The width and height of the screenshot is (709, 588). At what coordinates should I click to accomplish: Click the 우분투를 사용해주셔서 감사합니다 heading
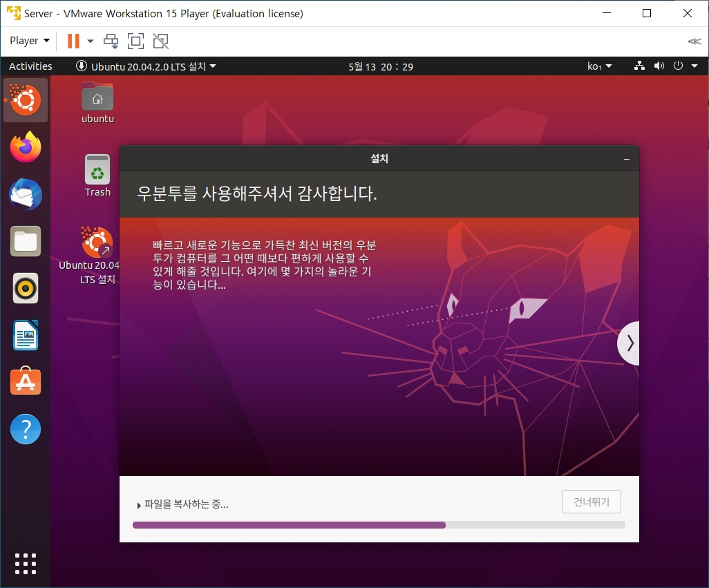[257, 193]
